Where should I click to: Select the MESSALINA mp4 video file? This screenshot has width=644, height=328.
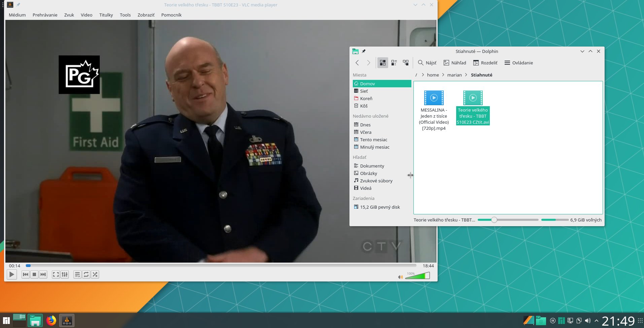click(x=434, y=110)
